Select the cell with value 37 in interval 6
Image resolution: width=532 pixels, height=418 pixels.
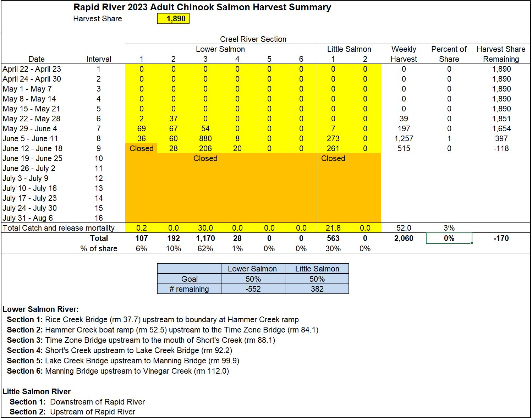[x=173, y=119]
